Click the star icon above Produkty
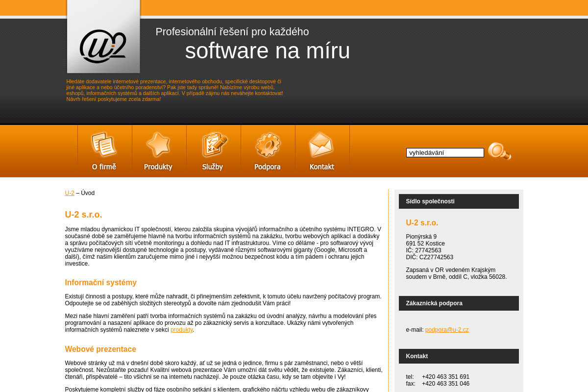 tap(158, 145)
